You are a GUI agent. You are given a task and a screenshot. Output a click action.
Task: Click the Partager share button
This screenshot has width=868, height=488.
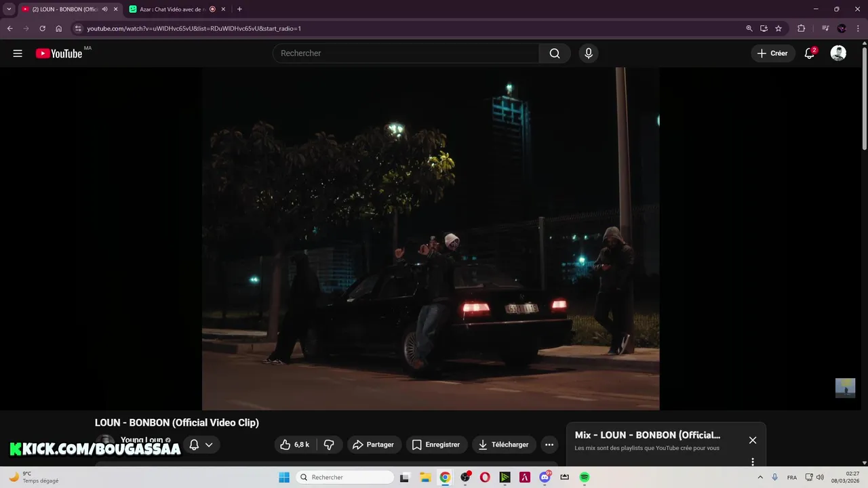tap(374, 445)
